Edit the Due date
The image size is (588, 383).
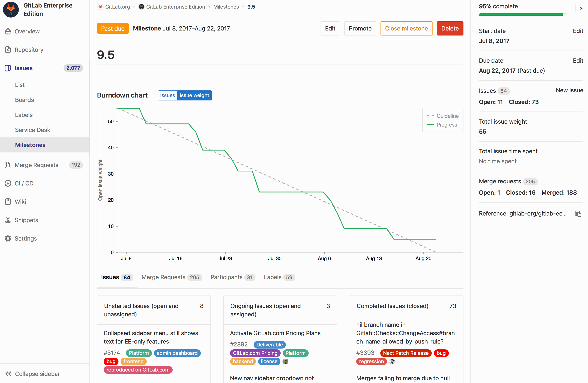[x=578, y=61]
